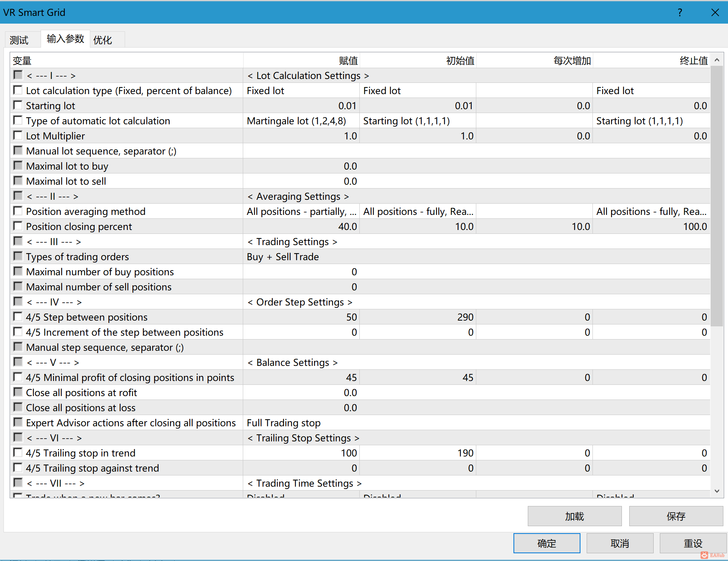728x561 pixels.
Task: Reset parameters with 重设 button
Action: click(x=693, y=543)
